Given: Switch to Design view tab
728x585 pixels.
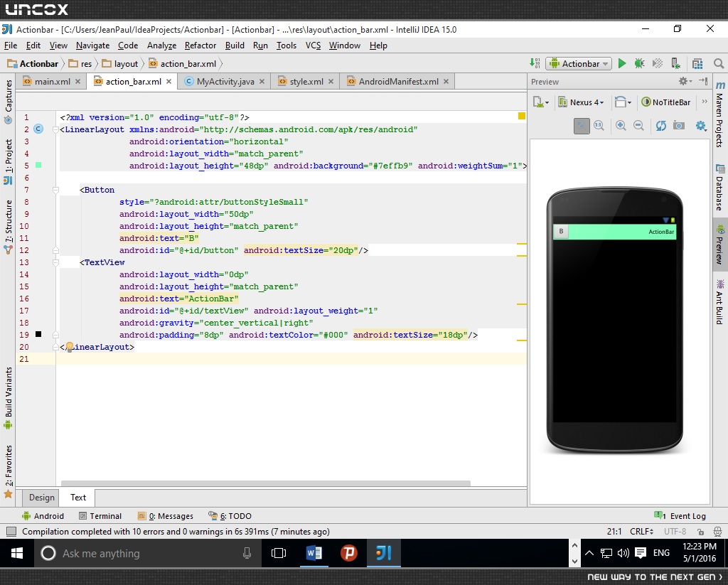Looking at the screenshot, I should pos(41,498).
